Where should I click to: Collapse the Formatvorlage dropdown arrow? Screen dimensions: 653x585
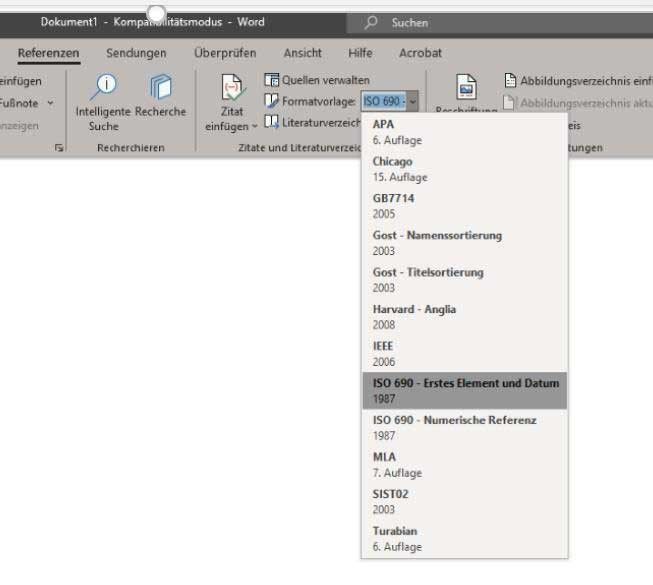coord(412,101)
